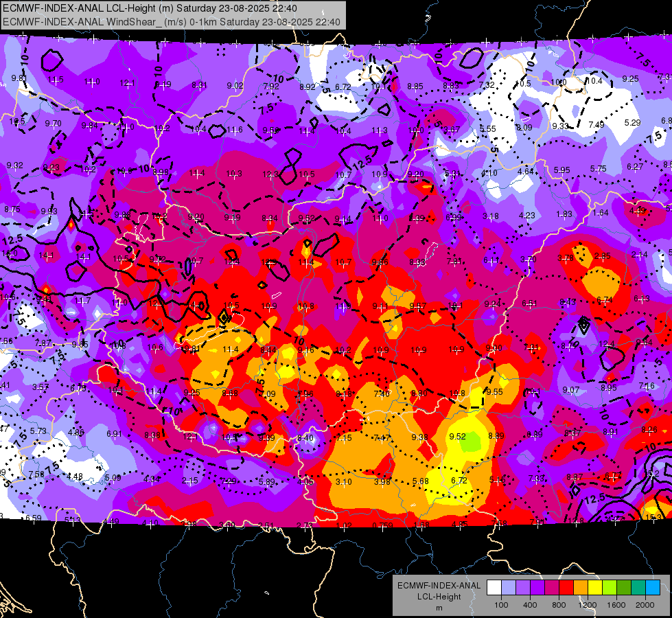Image resolution: width=672 pixels, height=618 pixels.
Task: Click the legend tick label 100
Action: pyautogui.click(x=501, y=605)
